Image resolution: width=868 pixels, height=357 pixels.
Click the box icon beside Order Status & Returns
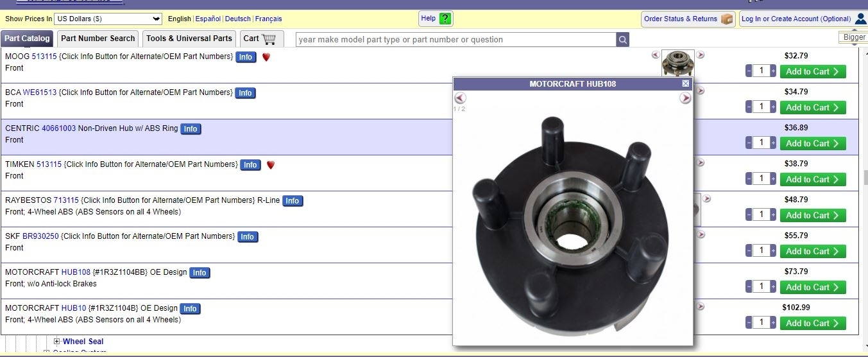pos(727,19)
